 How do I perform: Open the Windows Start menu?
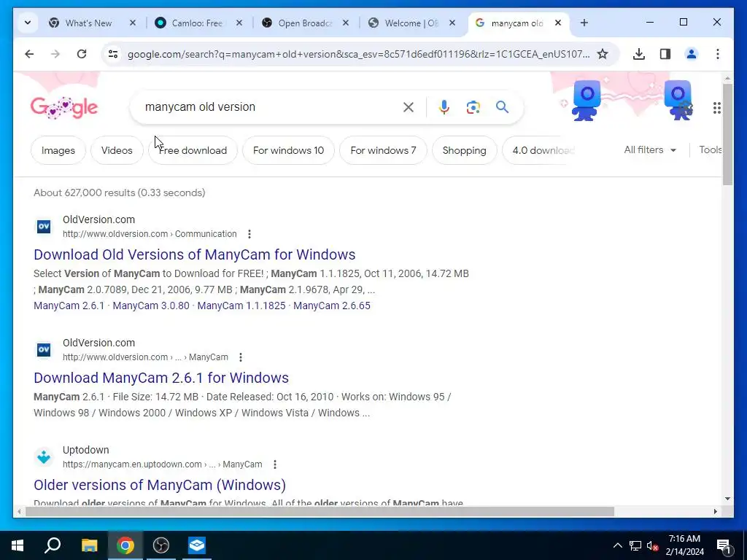[x=18, y=545]
